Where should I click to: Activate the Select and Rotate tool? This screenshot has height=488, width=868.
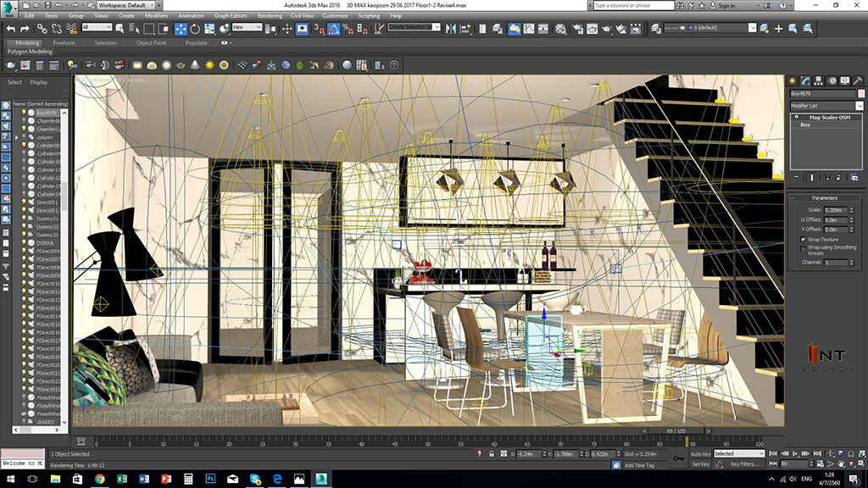[x=195, y=29]
